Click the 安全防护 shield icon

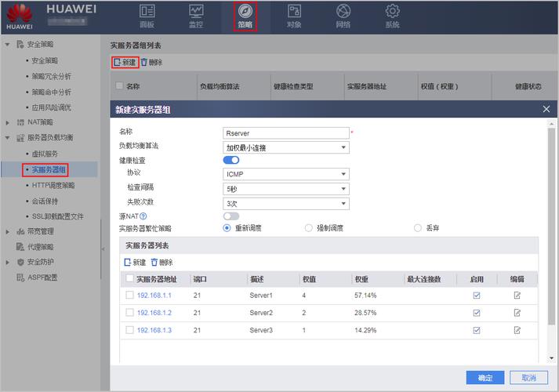(20, 263)
